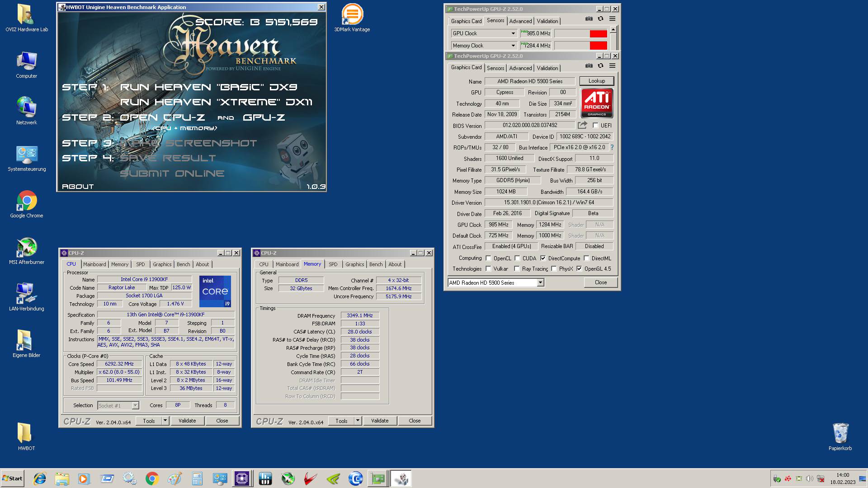Open Tools dropdown arrow in left CPU-Z window

click(165, 421)
